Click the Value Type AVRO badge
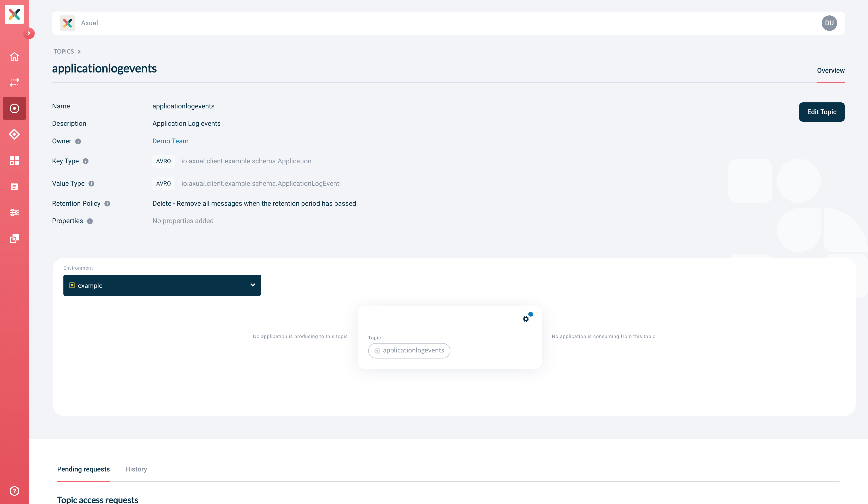The height and width of the screenshot is (504, 868). [x=163, y=184]
